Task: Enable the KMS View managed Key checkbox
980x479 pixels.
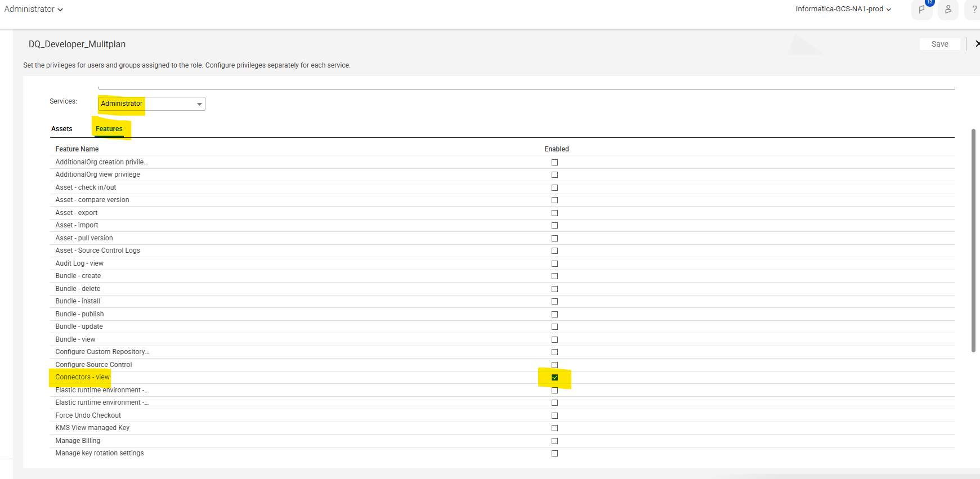Action: [554, 428]
